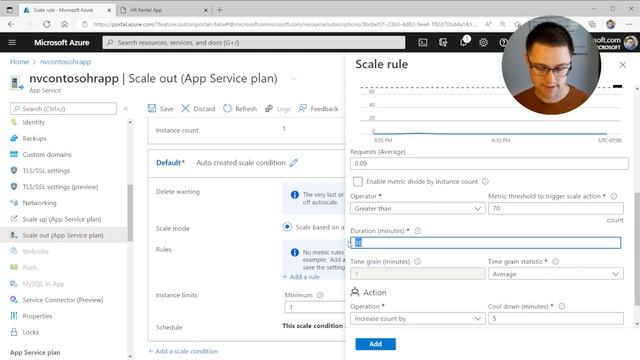
Task: Open Locks in the left menu
Action: 31,332
